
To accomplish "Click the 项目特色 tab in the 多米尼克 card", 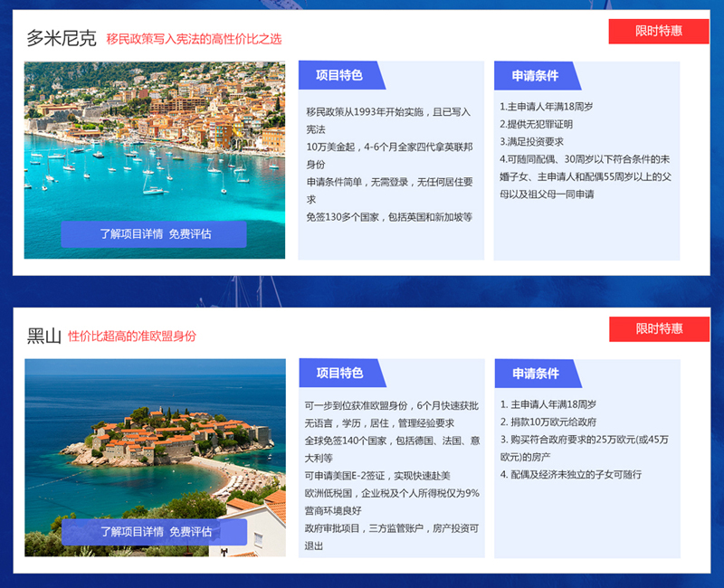I will tap(340, 75).
